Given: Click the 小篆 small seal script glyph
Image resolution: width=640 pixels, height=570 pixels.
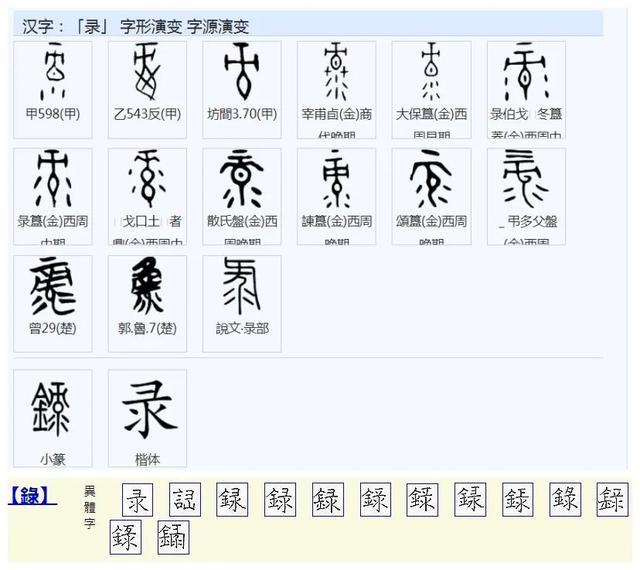Looking at the screenshot, I should point(52,408).
